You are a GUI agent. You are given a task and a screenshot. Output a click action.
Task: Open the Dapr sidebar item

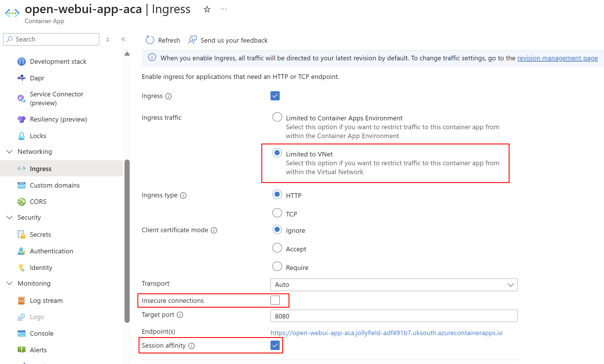point(37,78)
